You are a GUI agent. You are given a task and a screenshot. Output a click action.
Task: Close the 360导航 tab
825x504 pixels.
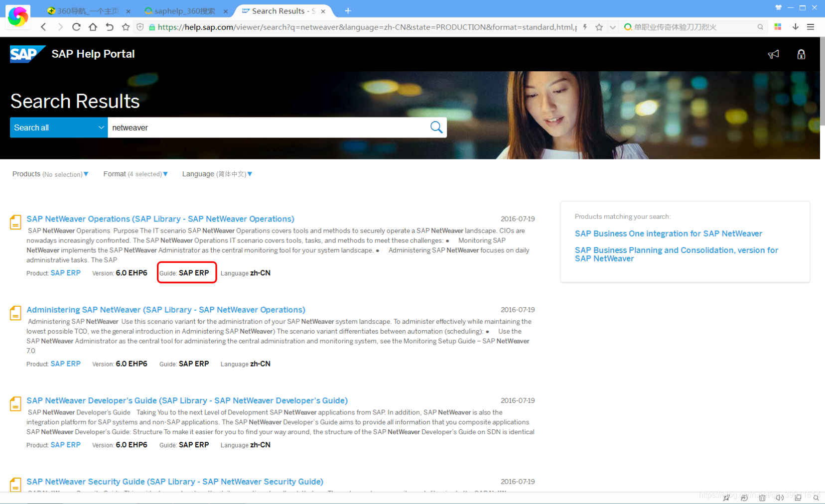click(129, 11)
